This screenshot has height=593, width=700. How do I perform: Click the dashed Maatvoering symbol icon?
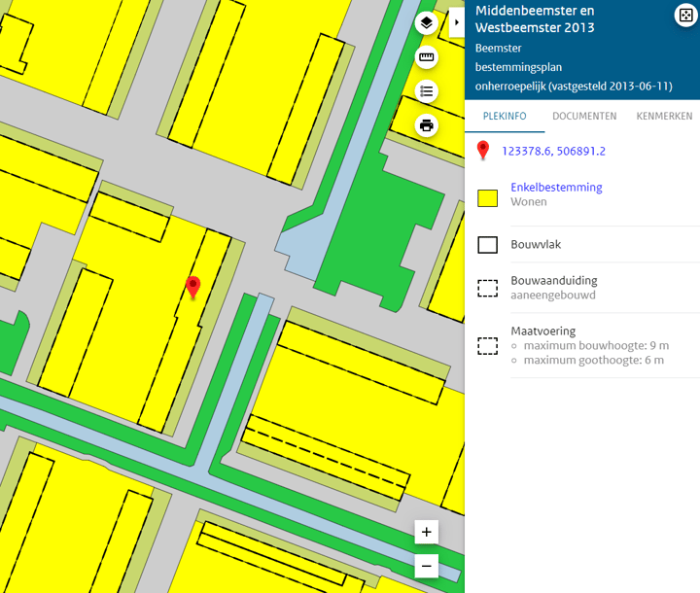tap(487, 345)
